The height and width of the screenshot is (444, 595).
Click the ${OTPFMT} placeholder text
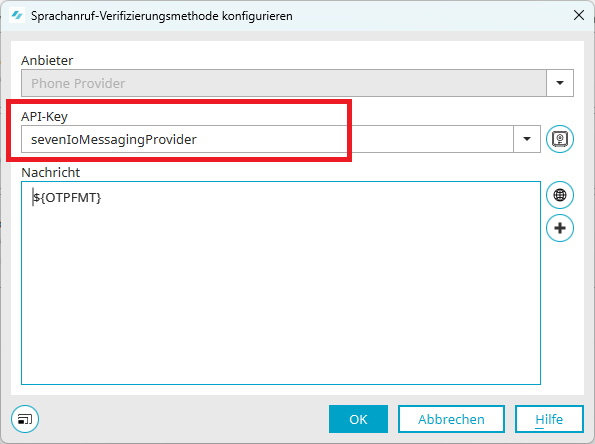[x=67, y=198]
